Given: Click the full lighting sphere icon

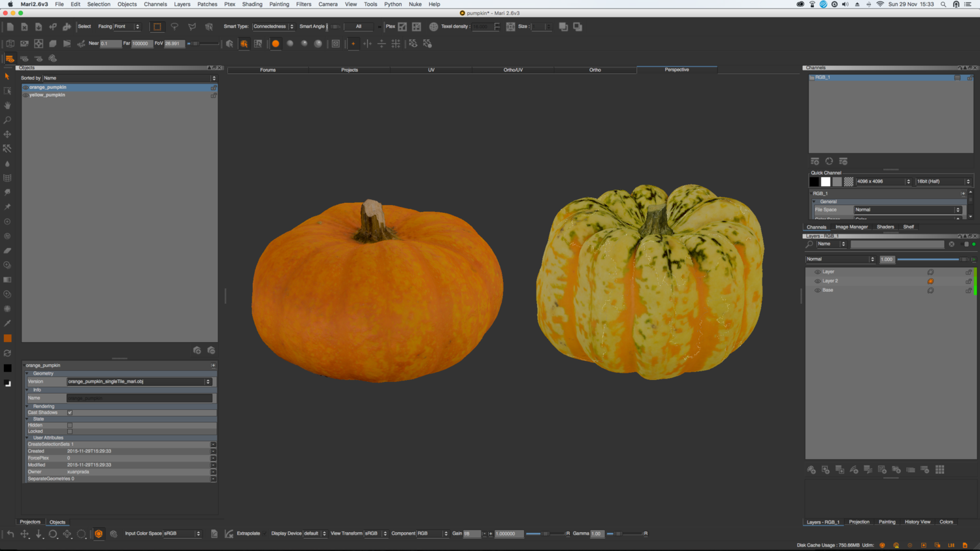Looking at the screenshot, I should pos(318,44).
